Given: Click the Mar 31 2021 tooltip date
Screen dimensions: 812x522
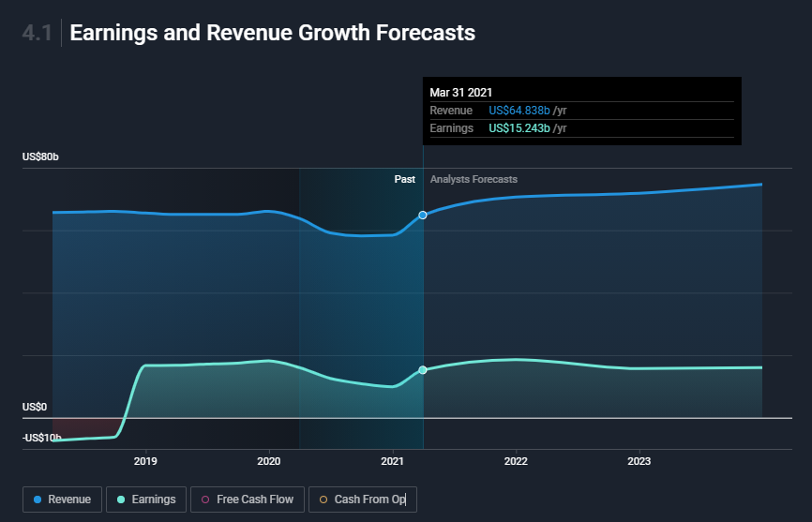Looking at the screenshot, I should pos(460,92).
